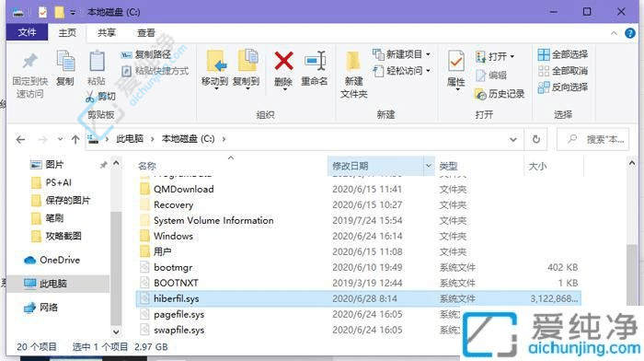Open Move to (移动到) menu
This screenshot has height=361, width=644.
tap(214, 70)
